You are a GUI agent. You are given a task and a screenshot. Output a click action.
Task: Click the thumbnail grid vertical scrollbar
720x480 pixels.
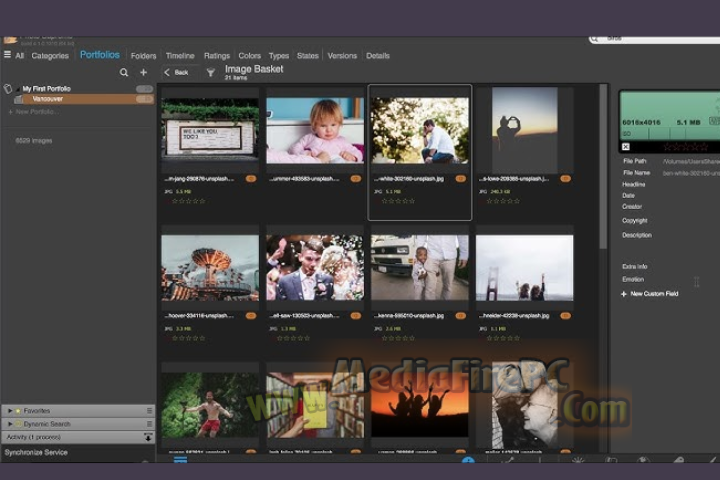[603, 168]
